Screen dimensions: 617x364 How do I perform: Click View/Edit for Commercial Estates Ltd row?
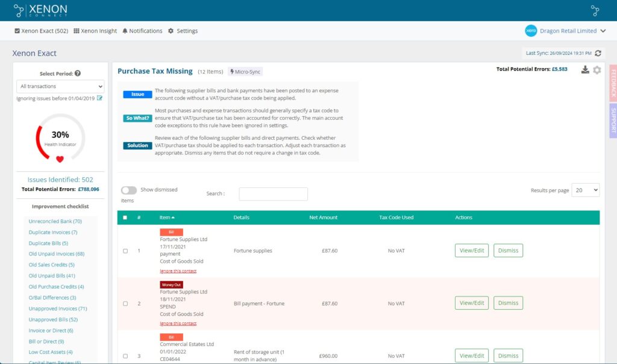pos(471,356)
